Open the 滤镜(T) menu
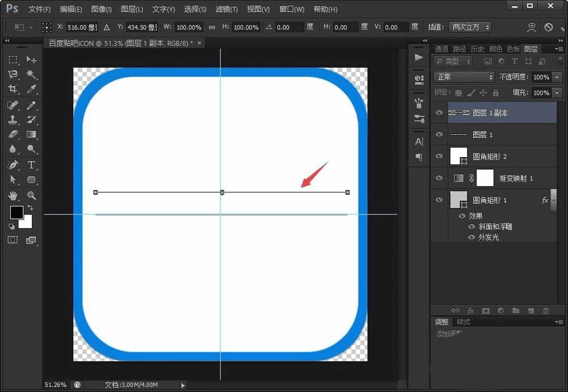The height and width of the screenshot is (392, 568). click(226, 10)
